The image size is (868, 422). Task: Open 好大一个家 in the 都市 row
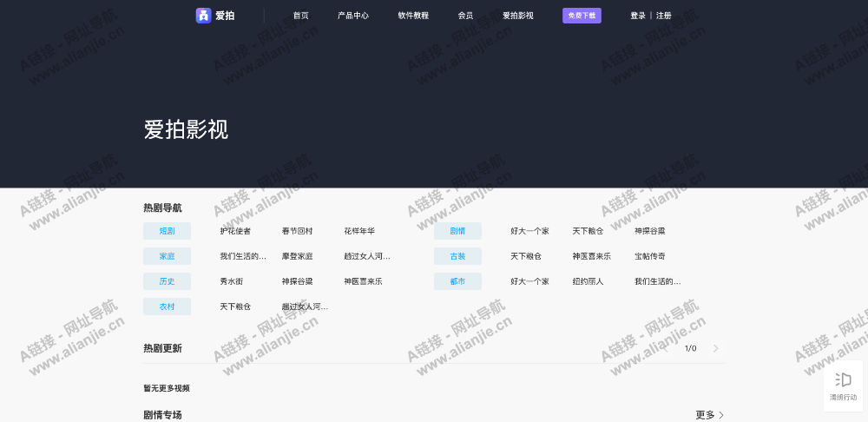pos(529,281)
